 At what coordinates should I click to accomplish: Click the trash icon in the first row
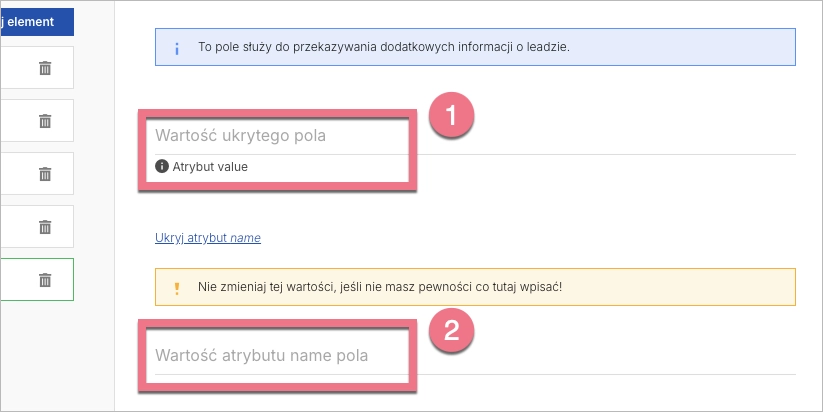coord(45,68)
